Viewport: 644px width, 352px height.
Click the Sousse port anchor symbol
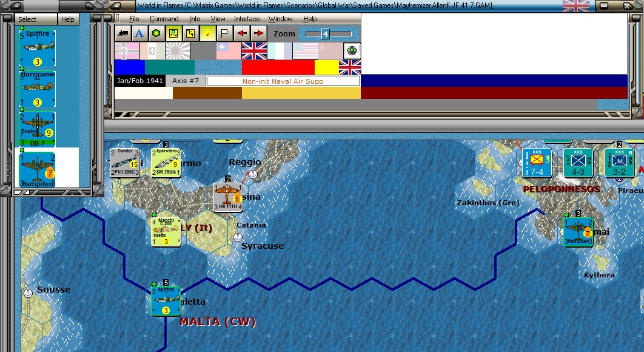pos(28,293)
